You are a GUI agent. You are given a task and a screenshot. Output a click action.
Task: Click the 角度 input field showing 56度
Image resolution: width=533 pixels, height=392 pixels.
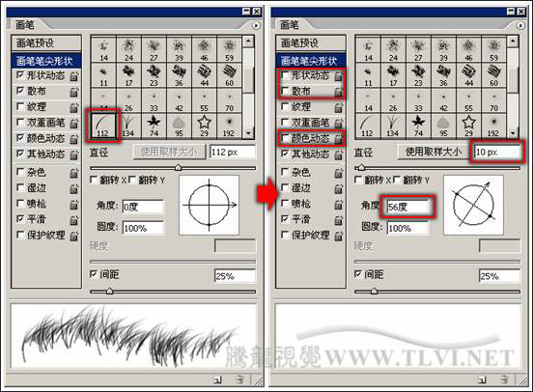point(407,207)
